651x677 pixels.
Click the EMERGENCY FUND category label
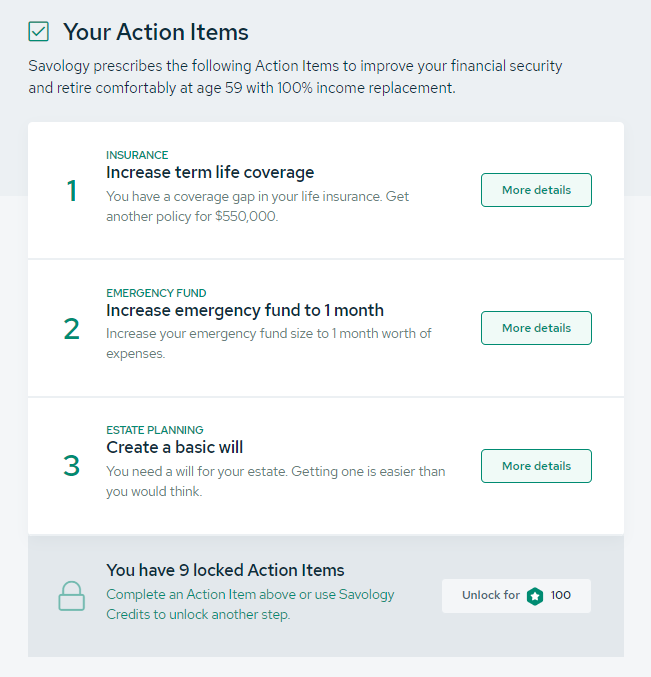click(156, 293)
